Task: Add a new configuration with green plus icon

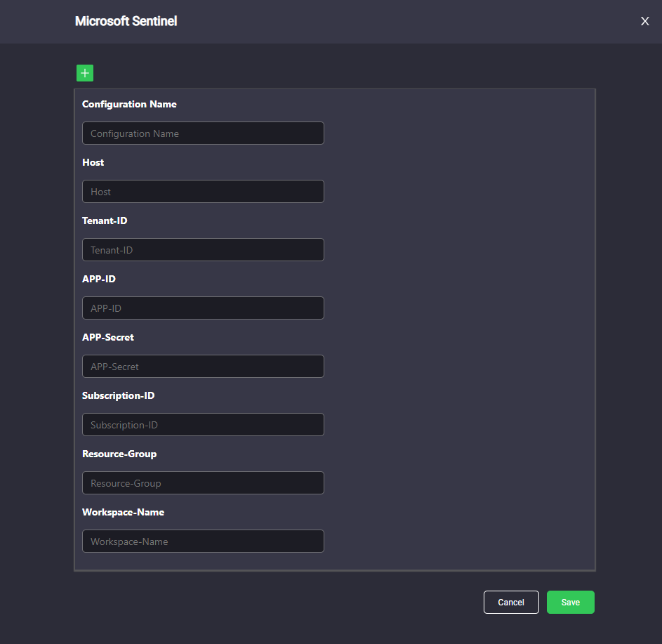Action: point(85,73)
